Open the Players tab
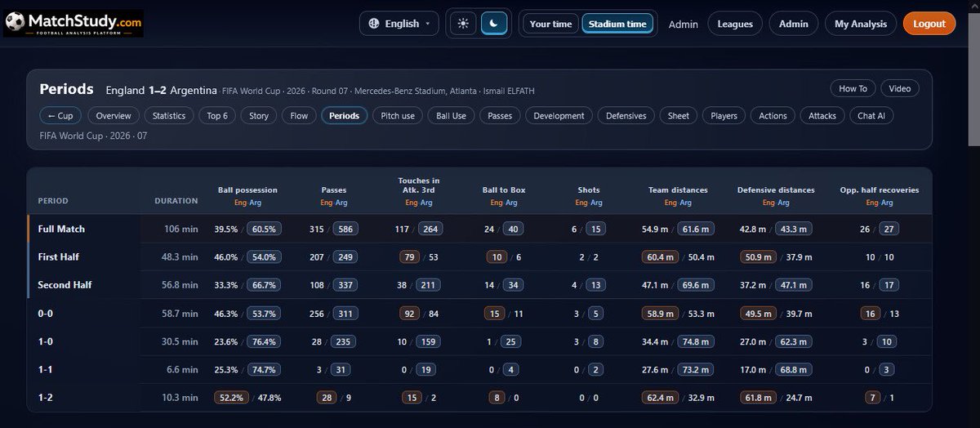The image size is (980, 428). pos(724,116)
